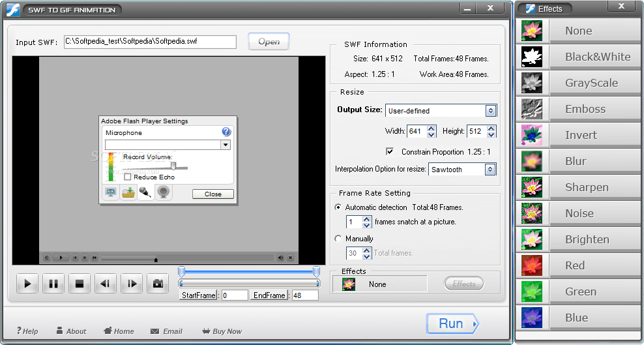This screenshot has width=644, height=345.
Task: Click the embedded player's small play icon
Action: click(61, 258)
